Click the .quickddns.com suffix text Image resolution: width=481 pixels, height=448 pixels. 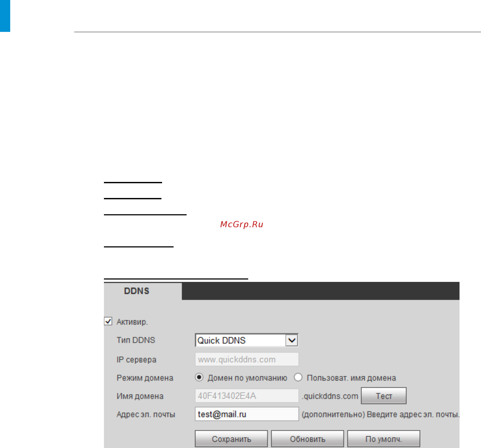tap(330, 396)
